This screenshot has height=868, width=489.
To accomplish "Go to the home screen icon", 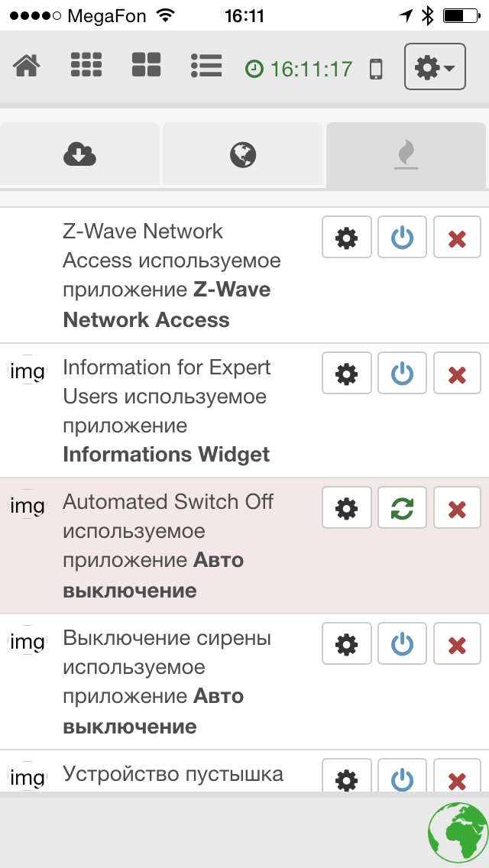I will (x=27, y=66).
